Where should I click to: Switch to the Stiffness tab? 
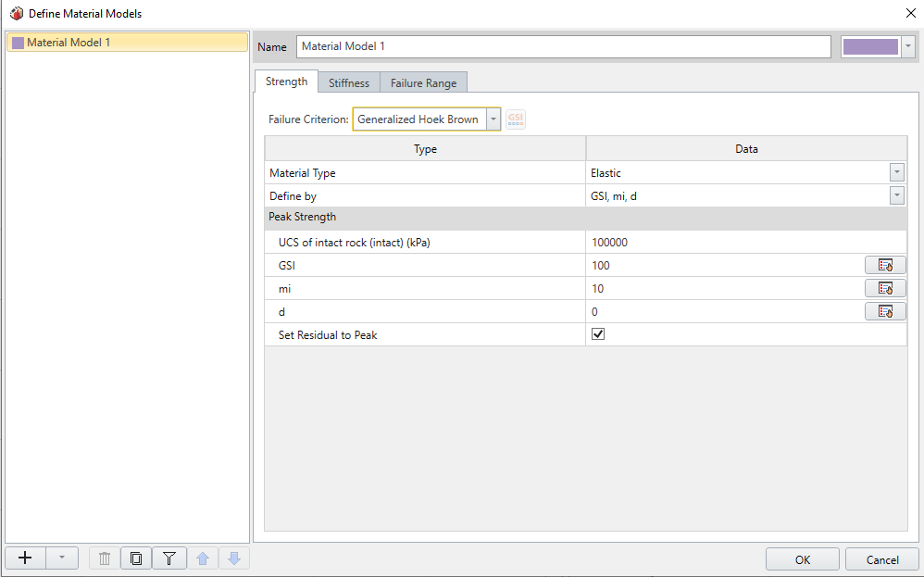pos(348,82)
